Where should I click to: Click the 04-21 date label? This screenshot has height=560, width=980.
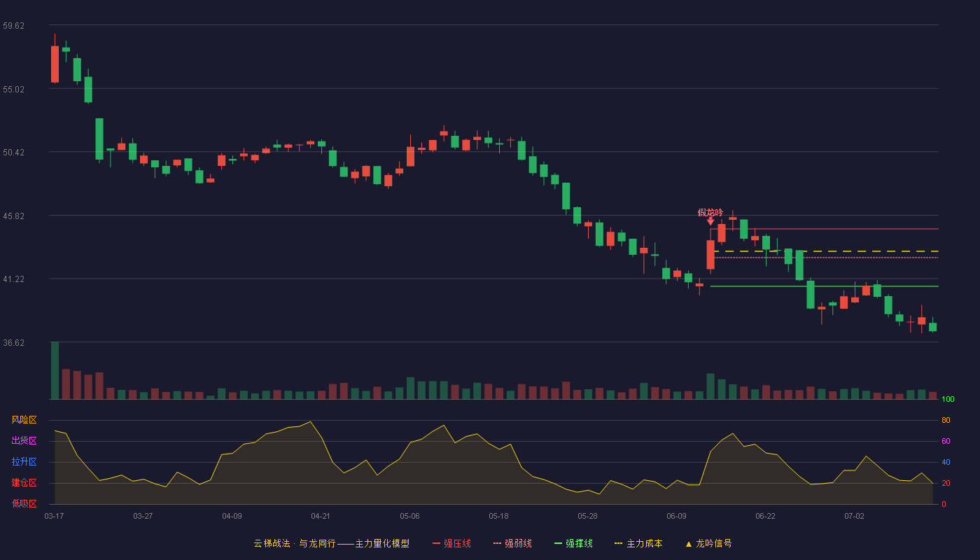click(x=321, y=516)
